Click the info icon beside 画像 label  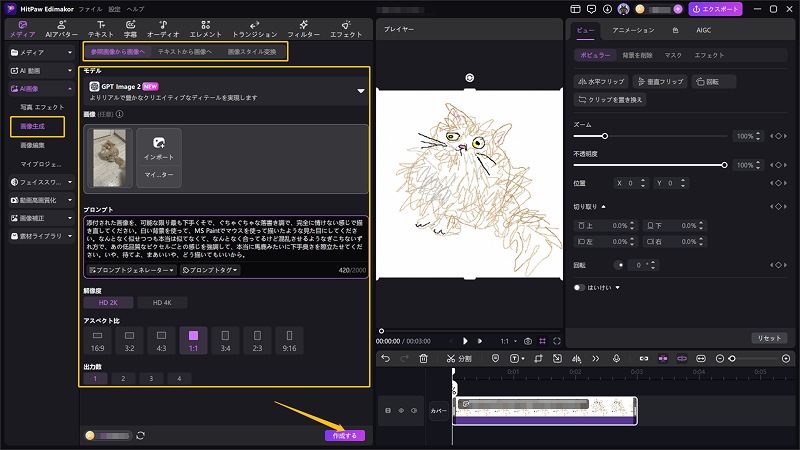(x=119, y=114)
